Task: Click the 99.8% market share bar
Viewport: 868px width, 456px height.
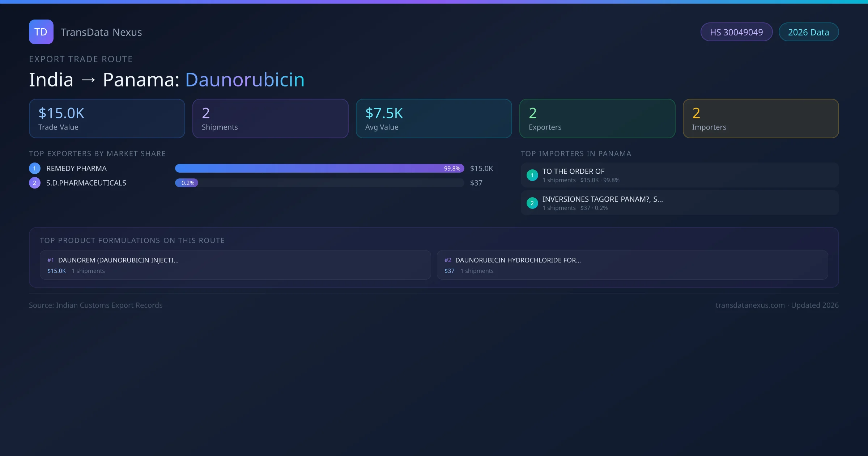Action: [x=319, y=168]
